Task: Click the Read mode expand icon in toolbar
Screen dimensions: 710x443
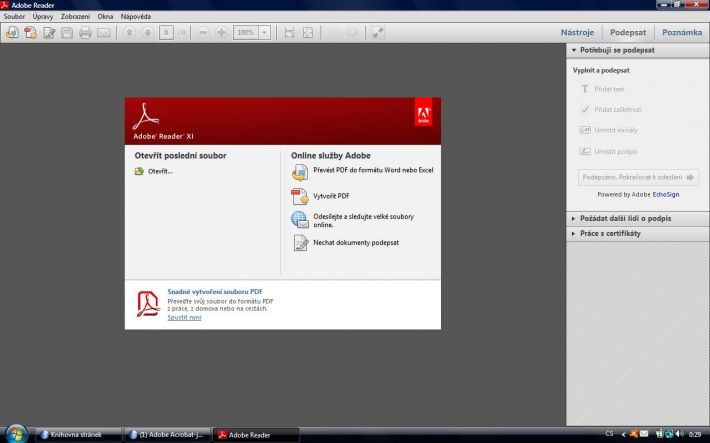Action: click(378, 33)
